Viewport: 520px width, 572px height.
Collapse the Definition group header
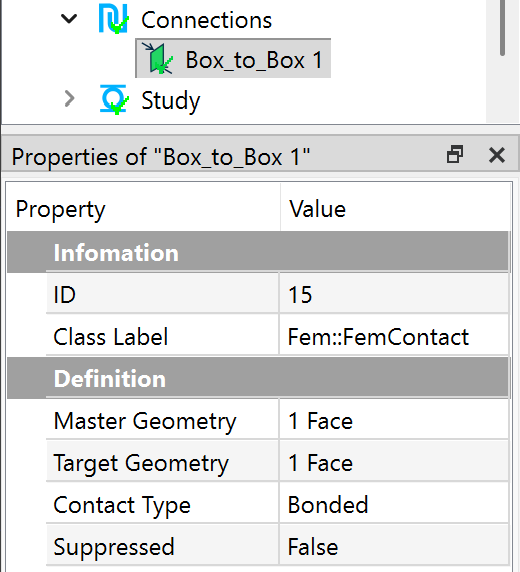pyautogui.click(x=258, y=378)
